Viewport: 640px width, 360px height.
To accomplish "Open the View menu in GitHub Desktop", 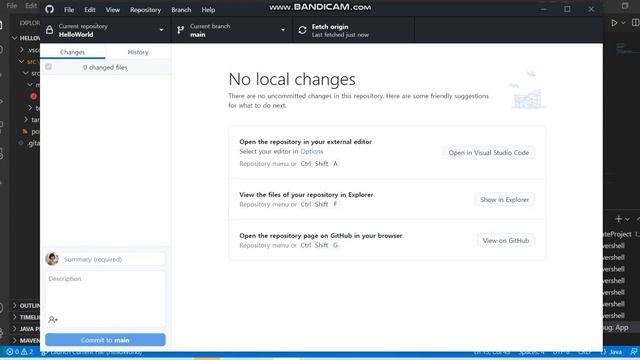I will (x=113, y=10).
